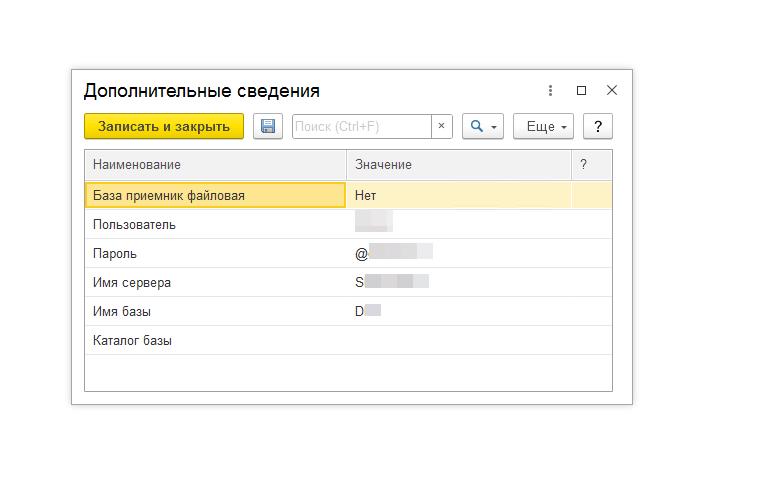Screen dimensions: 759x485
Task: Clear the search field with the x
Action: click(x=441, y=126)
